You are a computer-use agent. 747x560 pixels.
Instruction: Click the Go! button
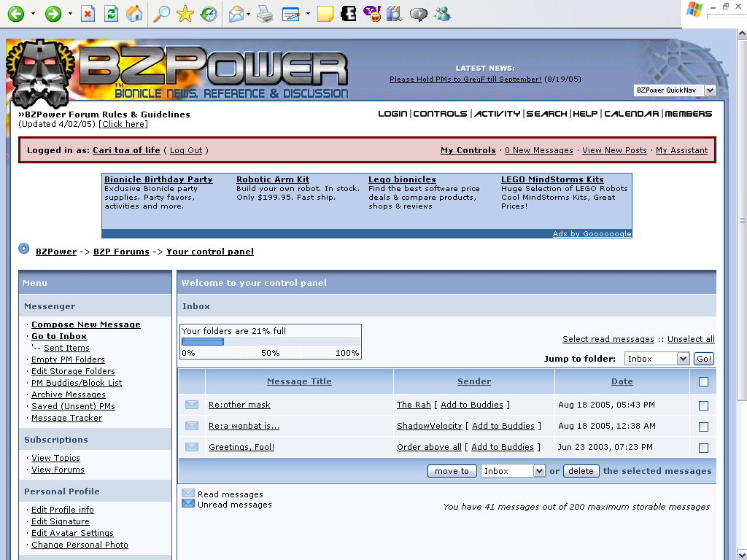pos(704,359)
